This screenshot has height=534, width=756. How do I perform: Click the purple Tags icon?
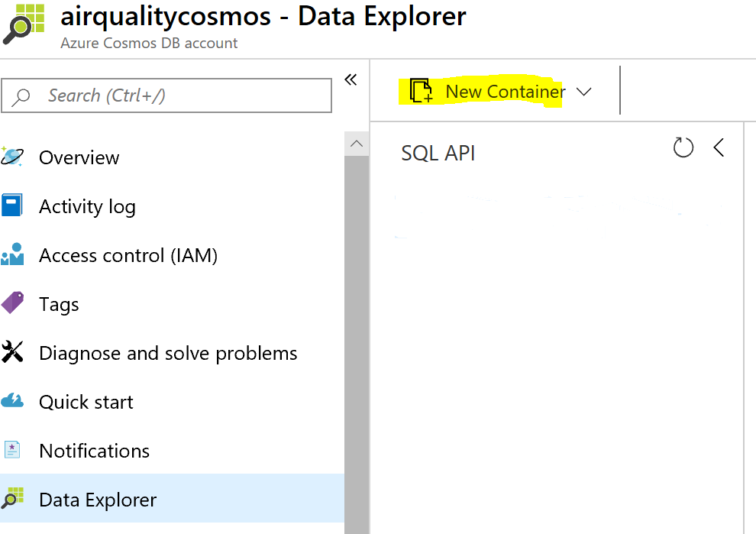pos(12,304)
